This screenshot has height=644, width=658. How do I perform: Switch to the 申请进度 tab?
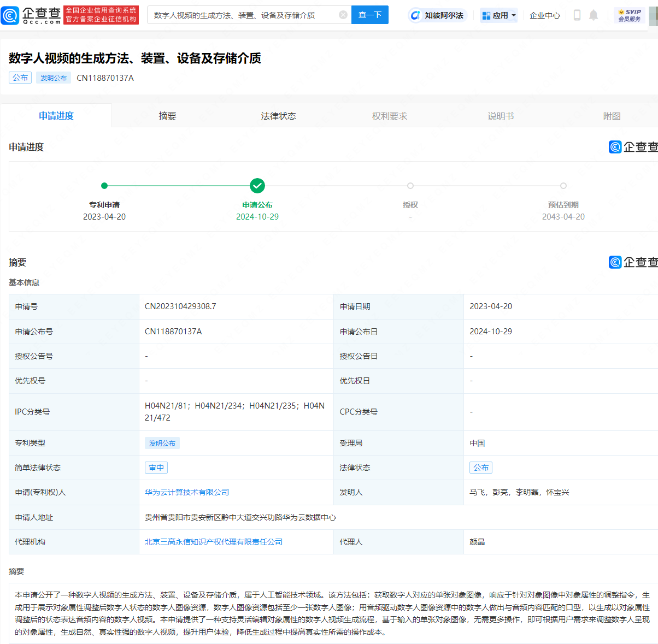56,116
